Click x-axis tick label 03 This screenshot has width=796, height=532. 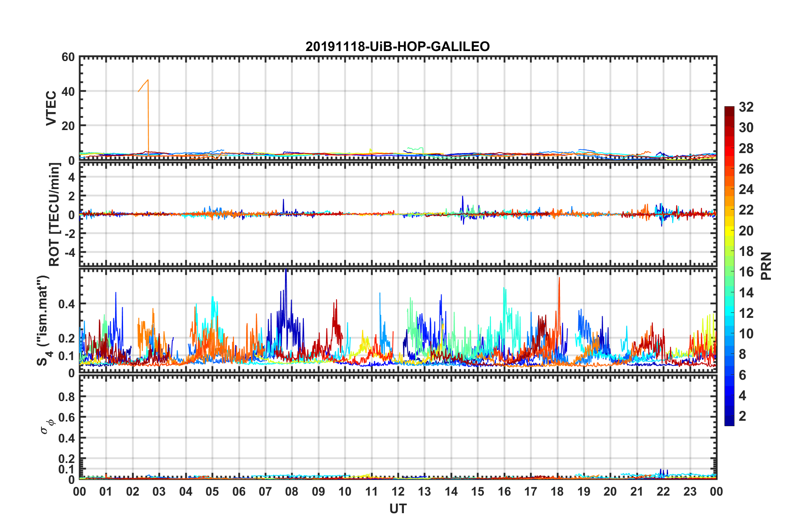pyautogui.click(x=159, y=491)
